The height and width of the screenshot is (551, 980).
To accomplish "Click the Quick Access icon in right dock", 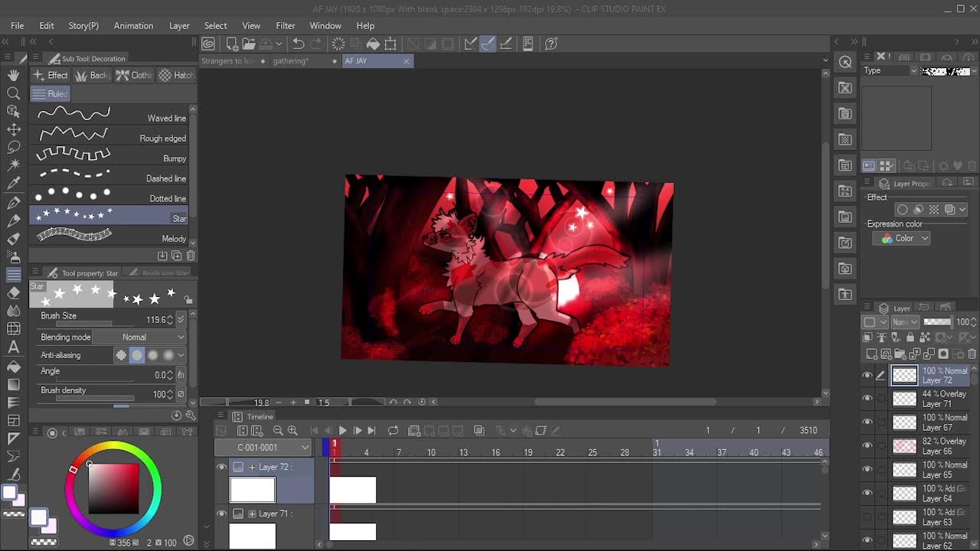I will pyautogui.click(x=845, y=62).
